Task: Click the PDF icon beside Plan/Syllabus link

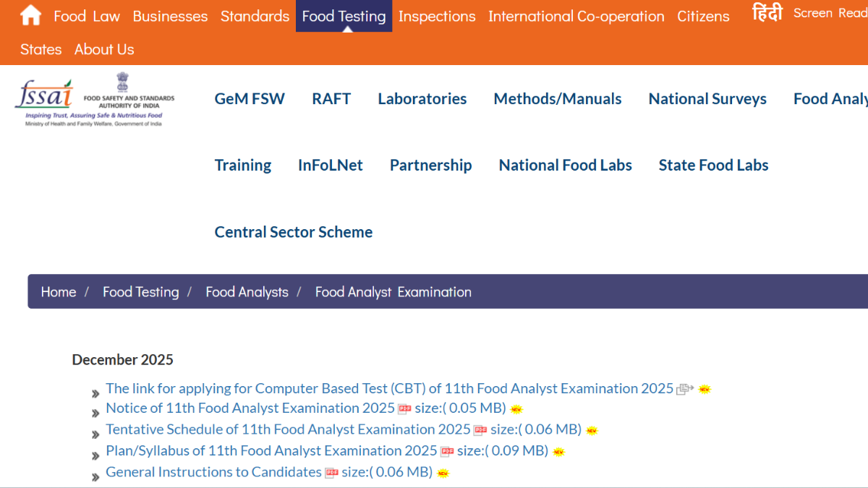Action: [x=447, y=451]
